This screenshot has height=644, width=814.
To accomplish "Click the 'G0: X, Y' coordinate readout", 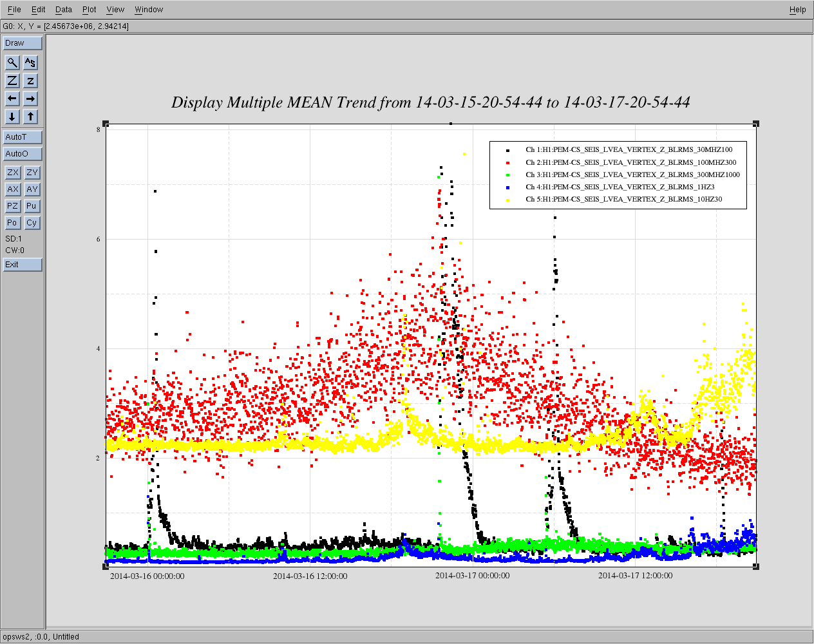I will coord(66,26).
